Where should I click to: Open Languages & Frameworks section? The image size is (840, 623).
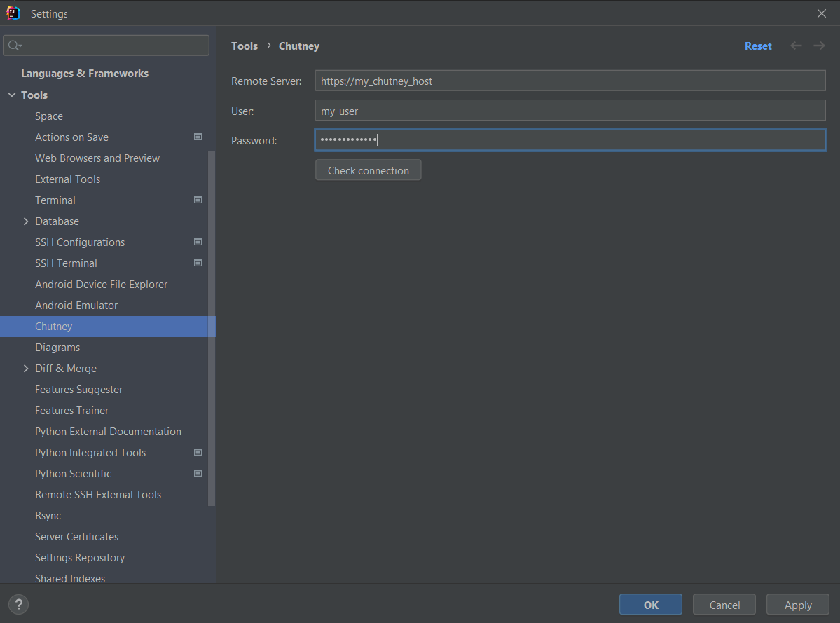click(x=85, y=74)
